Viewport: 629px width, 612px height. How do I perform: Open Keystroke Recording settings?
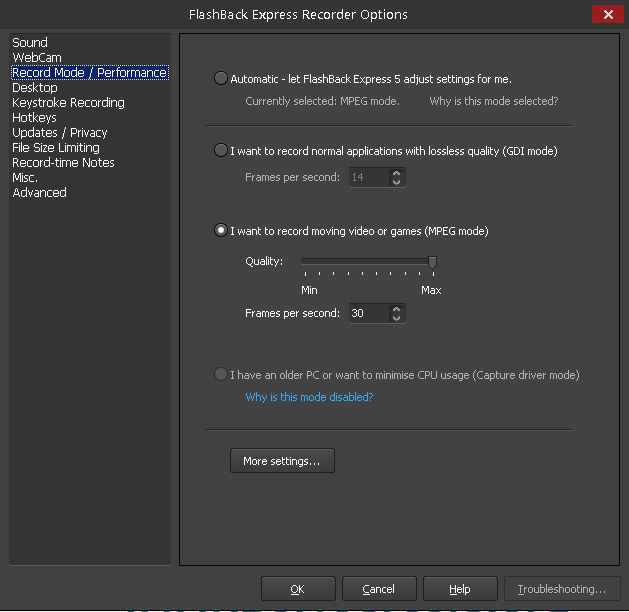tap(68, 103)
